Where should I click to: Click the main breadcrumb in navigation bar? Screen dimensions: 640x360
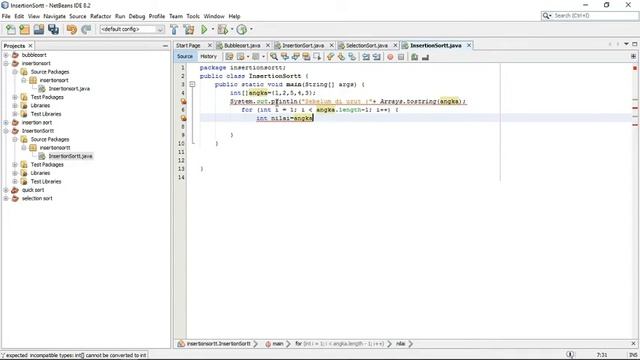pos(278,344)
